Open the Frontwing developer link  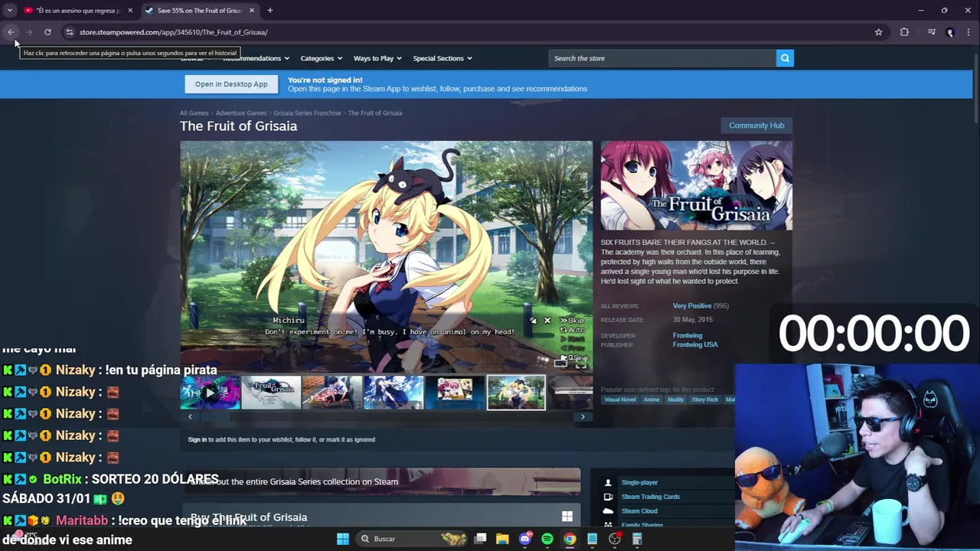[688, 335]
